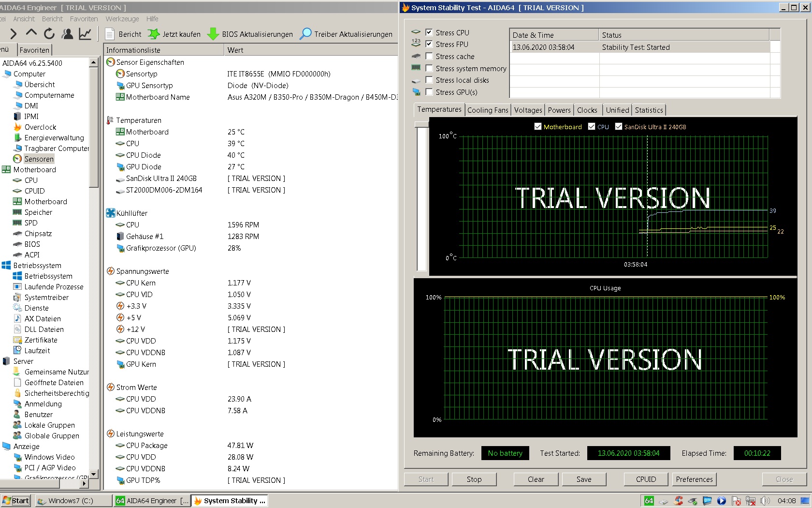Switch to the Statistics tab
812x508 pixels.
(649, 110)
